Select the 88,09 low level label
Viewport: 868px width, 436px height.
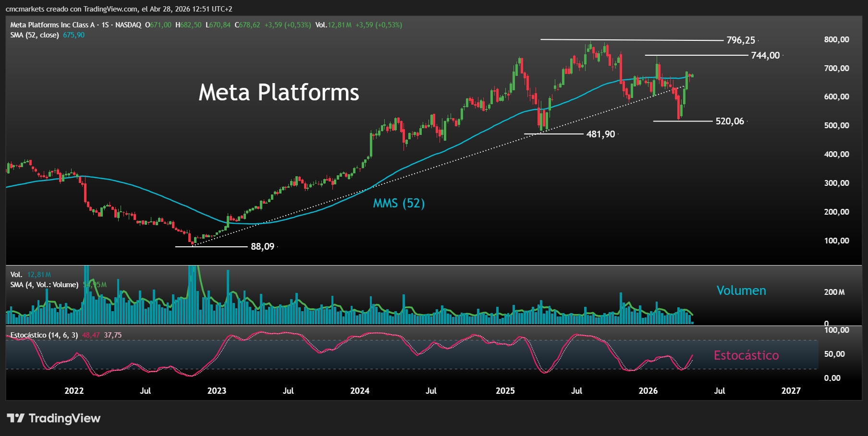tap(262, 246)
